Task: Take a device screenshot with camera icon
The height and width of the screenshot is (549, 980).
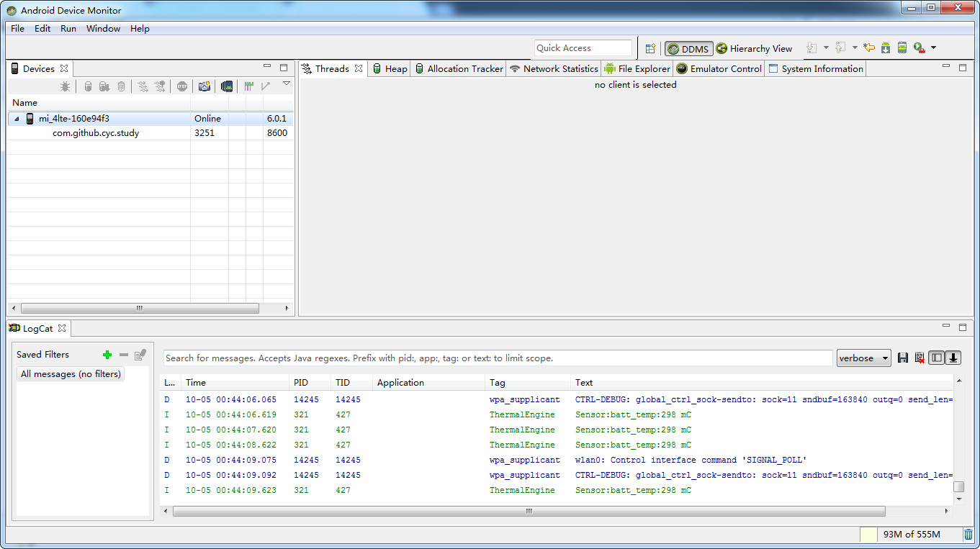Action: click(x=204, y=86)
